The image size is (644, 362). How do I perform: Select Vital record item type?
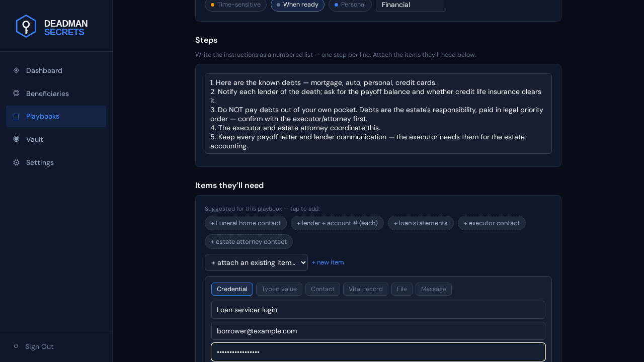point(366,289)
